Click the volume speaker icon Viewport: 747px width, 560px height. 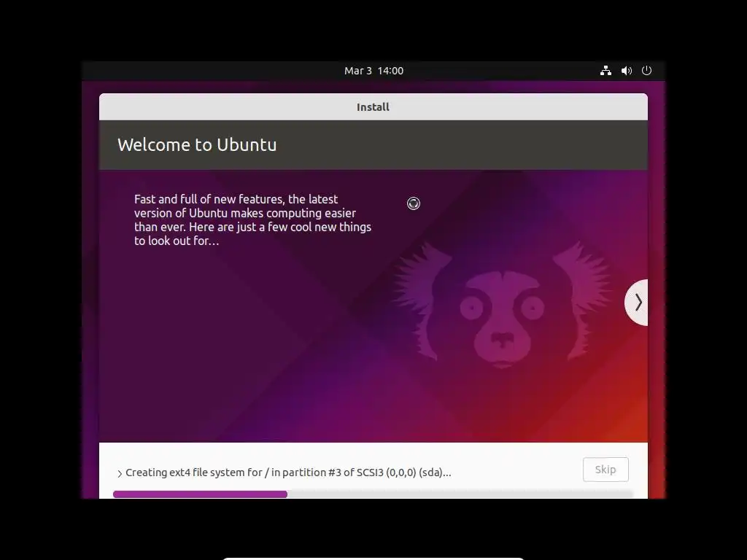627,71
